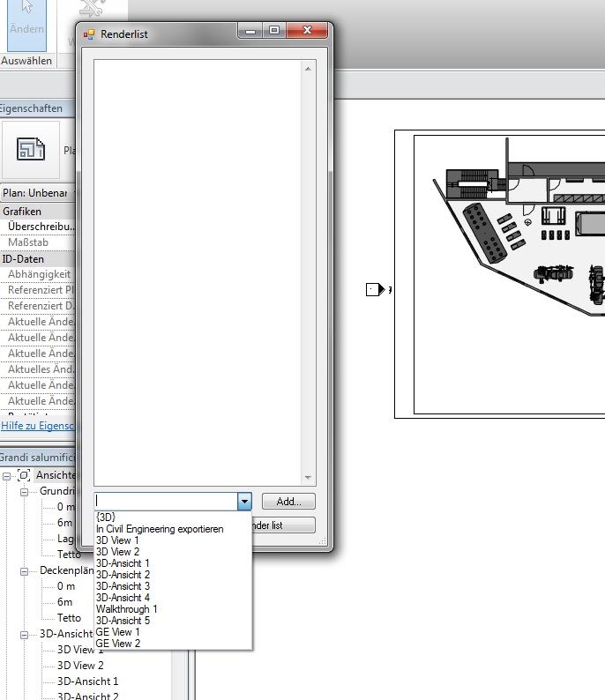Click the Abhängigkeit property row

tap(38, 274)
